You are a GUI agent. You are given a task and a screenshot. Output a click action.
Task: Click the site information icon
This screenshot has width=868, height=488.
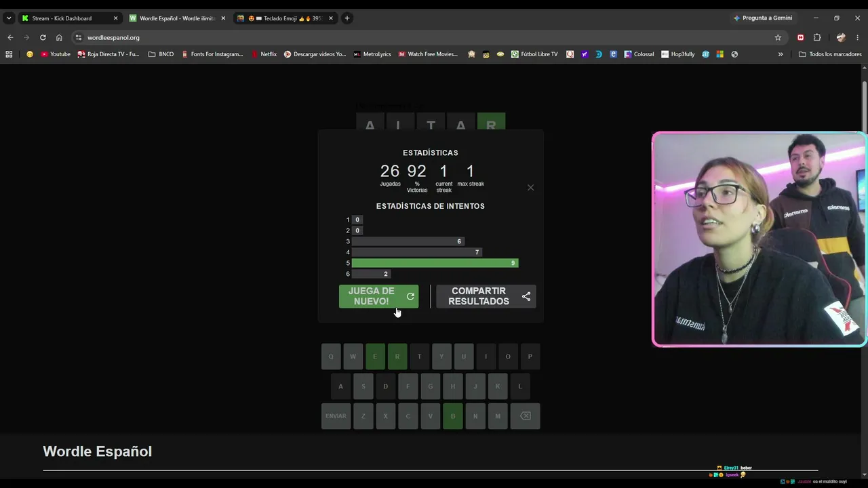pos(79,37)
